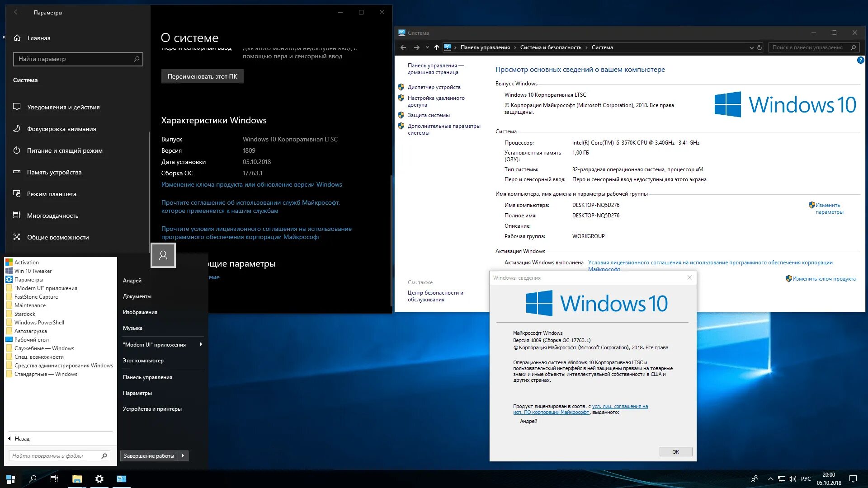The image size is (868, 488).
Task: Click the Переименовать этот ПК button
Action: click(202, 76)
